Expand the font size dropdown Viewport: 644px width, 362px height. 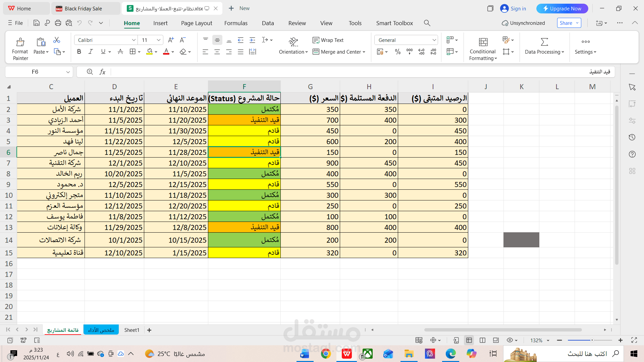(x=158, y=40)
